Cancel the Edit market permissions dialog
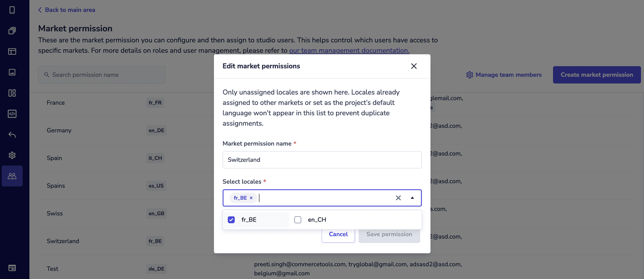This screenshot has width=644, height=279. tap(338, 234)
